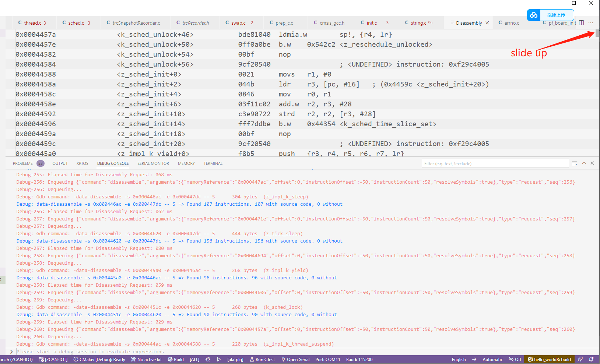Select the [alatplg] launch target
The height and width of the screenshot is (364, 600).
pos(235,360)
